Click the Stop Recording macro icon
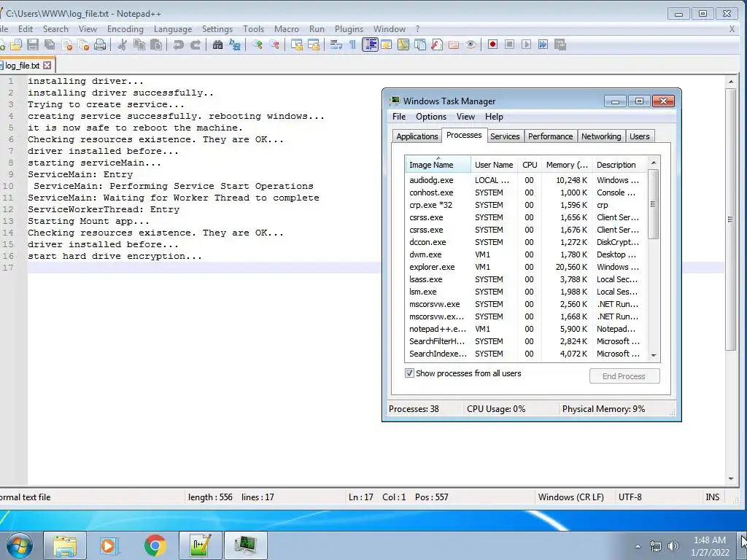The width and height of the screenshot is (747, 560). (x=509, y=44)
